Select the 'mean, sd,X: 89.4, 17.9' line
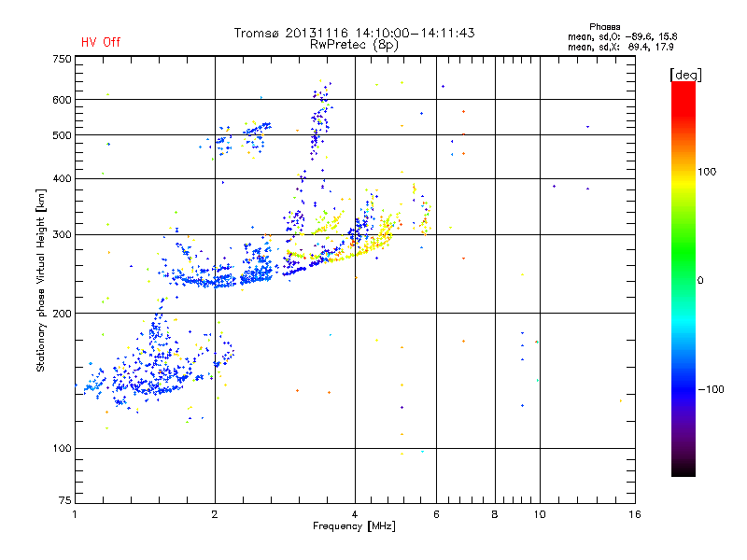 tap(620, 47)
